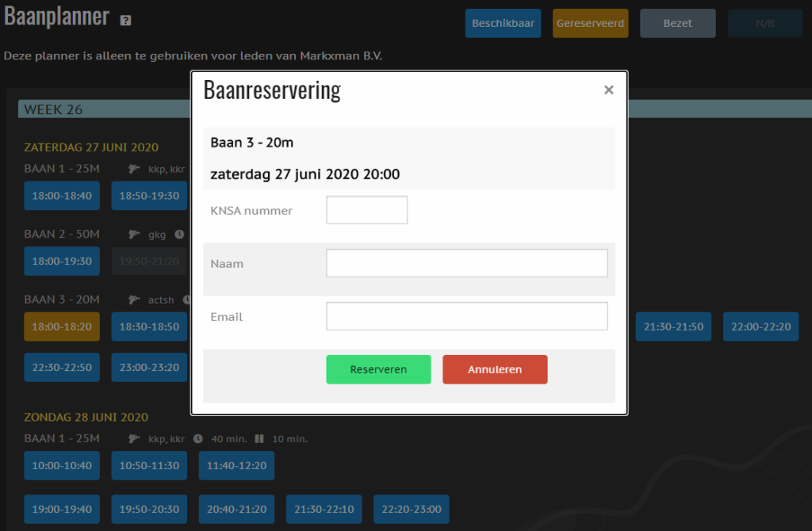The image size is (812, 531).
Task: Click the Bezet legend button
Action: 678,23
